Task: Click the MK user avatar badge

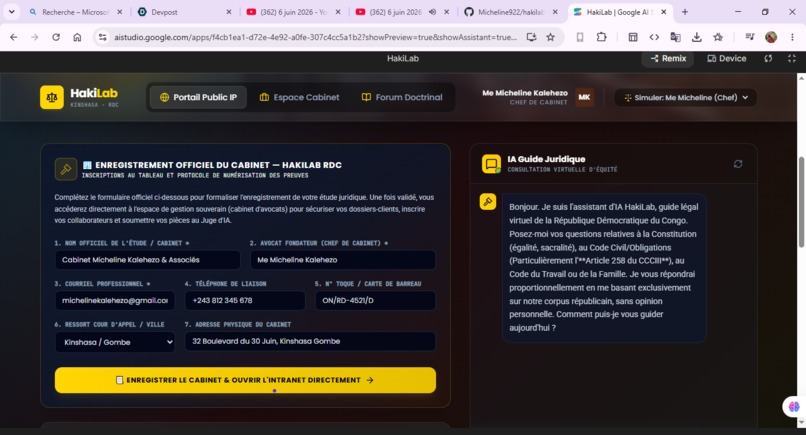Action: point(584,97)
